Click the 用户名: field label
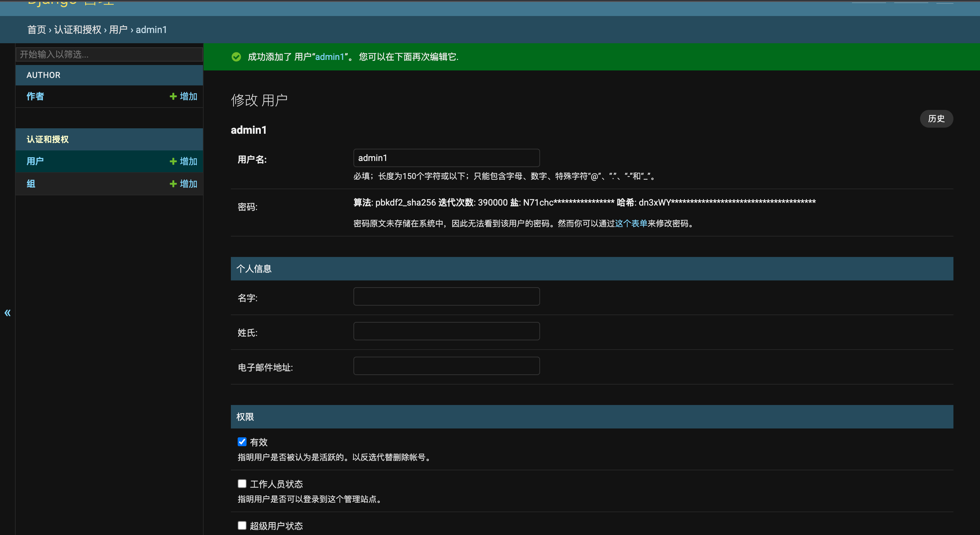The height and width of the screenshot is (535, 980). pos(252,160)
